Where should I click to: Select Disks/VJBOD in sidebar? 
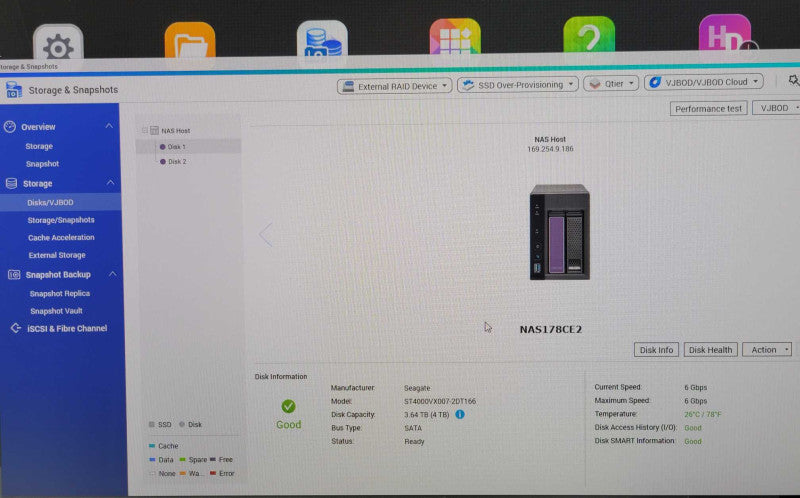point(51,203)
